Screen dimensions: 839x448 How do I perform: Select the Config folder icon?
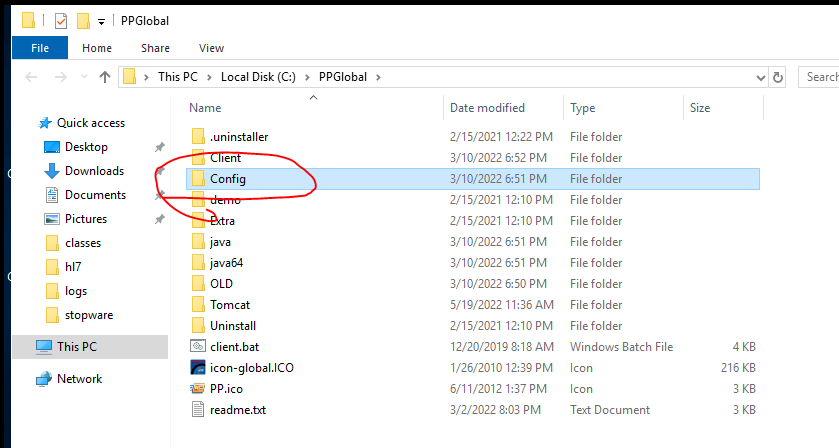198,179
